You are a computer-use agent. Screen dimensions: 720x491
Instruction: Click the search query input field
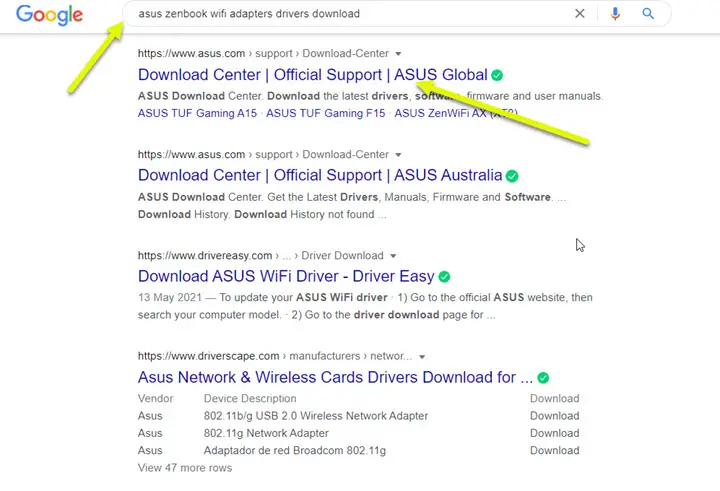click(351, 14)
